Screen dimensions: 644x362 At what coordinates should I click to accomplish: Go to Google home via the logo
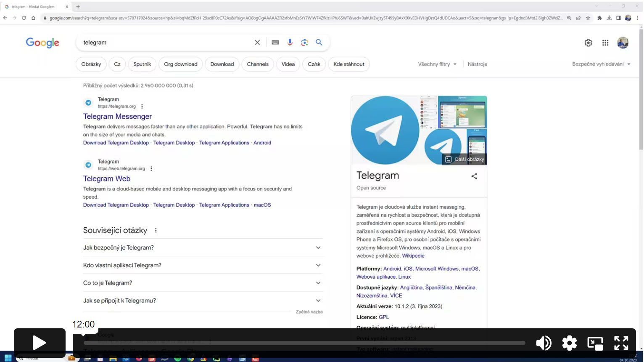42,43
